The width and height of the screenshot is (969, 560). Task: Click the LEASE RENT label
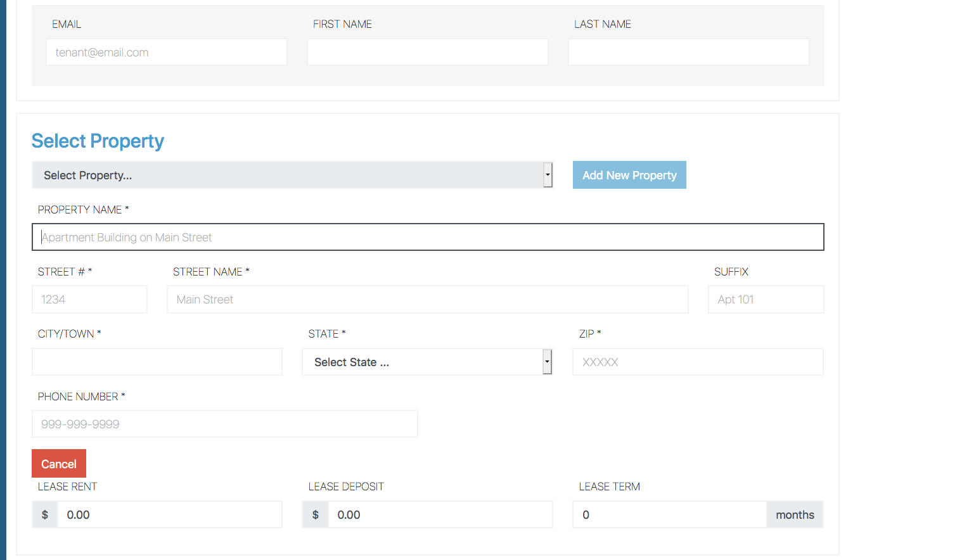(67, 487)
